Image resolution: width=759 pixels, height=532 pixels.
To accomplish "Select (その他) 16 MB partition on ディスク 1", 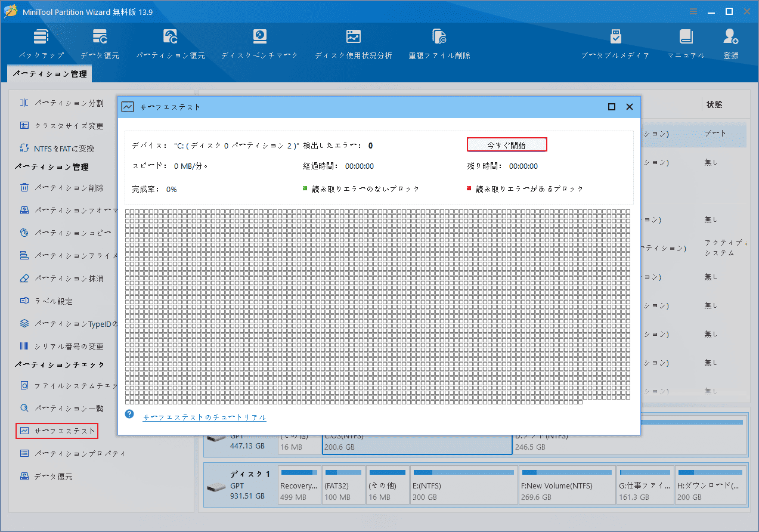I will [x=388, y=485].
